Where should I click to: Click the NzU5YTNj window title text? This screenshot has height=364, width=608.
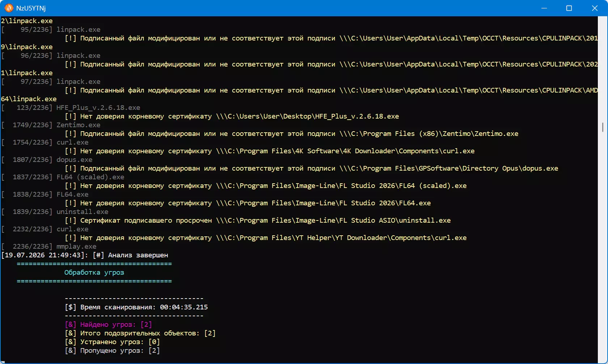point(31,8)
